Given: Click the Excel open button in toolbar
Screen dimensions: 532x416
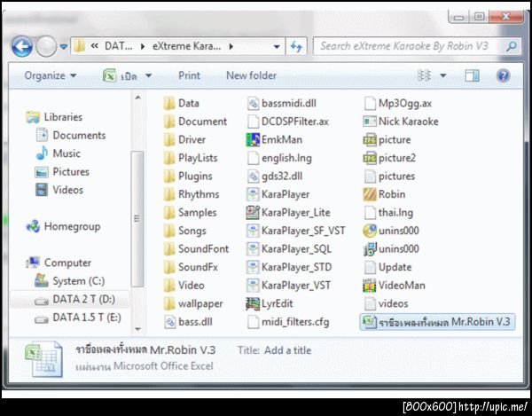Looking at the screenshot, I should point(120,75).
